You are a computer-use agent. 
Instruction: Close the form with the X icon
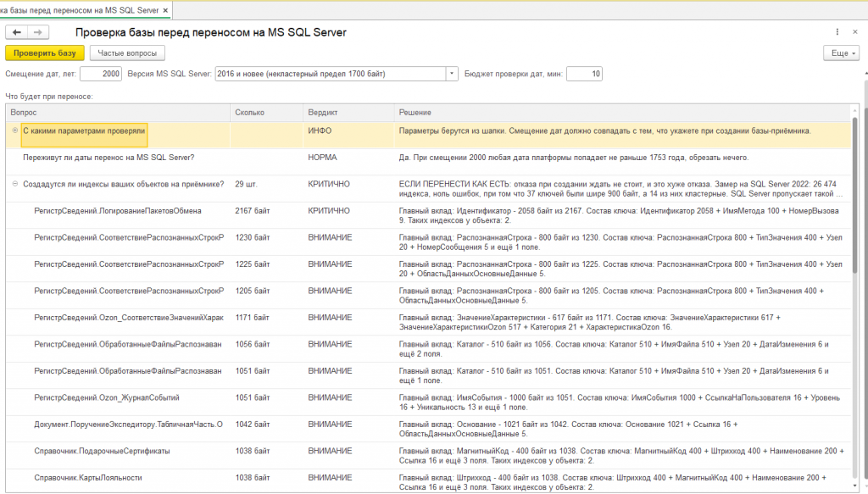[x=855, y=32]
